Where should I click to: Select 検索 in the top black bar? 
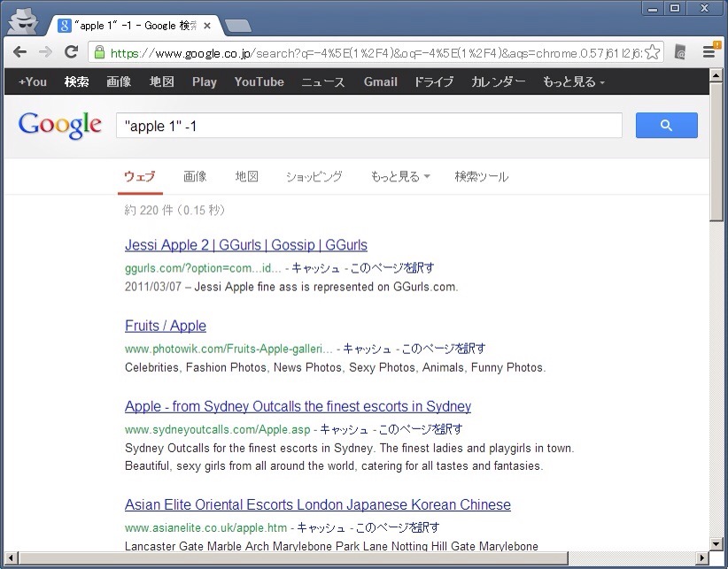76,82
